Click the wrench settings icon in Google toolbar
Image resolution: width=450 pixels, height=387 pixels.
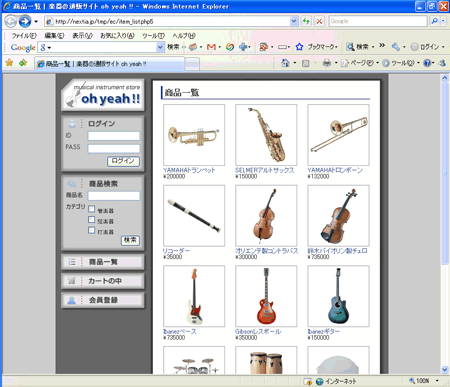point(396,47)
